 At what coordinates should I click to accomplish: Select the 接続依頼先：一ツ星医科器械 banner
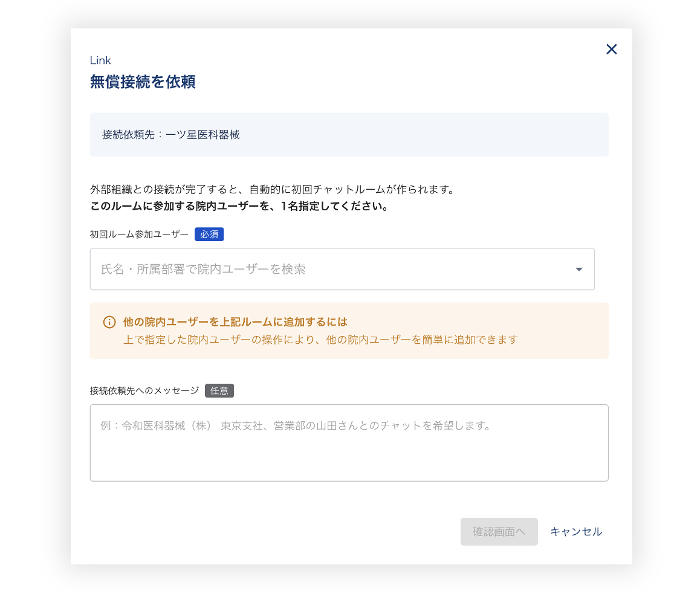[x=349, y=135]
